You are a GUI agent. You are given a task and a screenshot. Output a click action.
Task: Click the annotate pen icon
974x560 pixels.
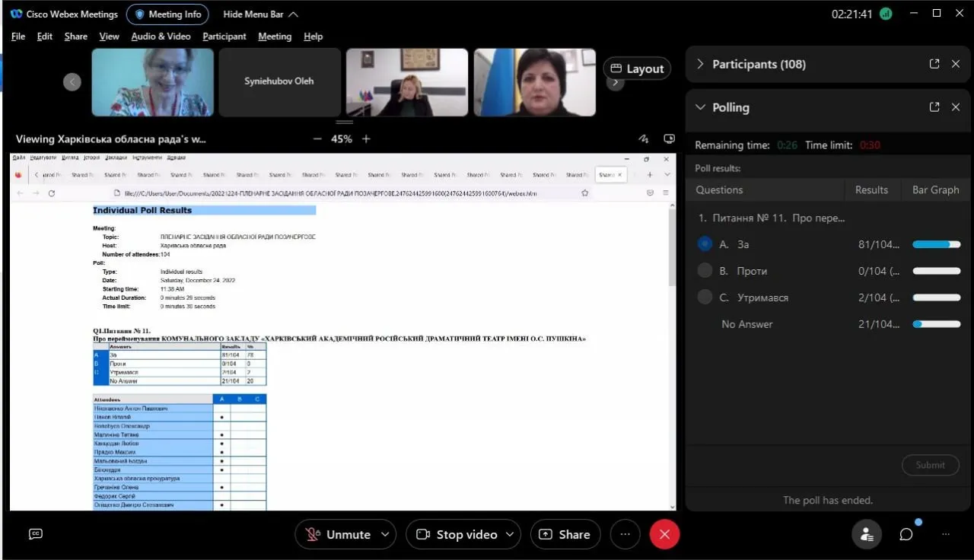644,139
